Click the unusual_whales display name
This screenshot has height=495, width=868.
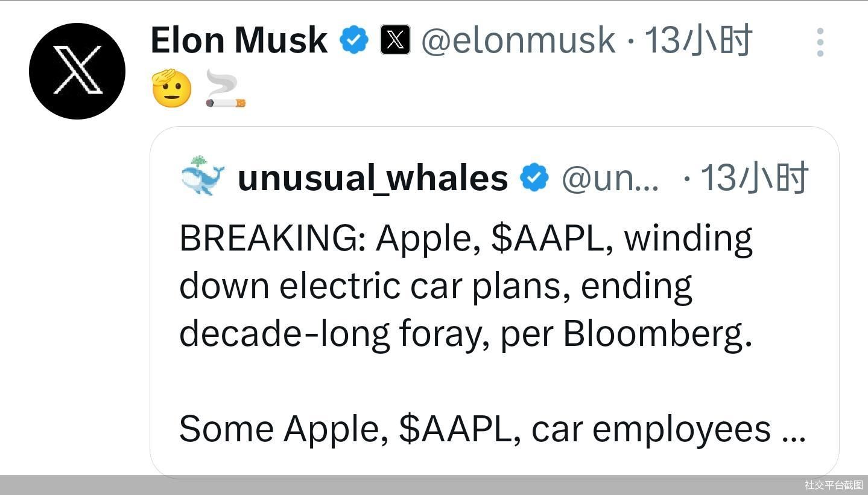373,178
